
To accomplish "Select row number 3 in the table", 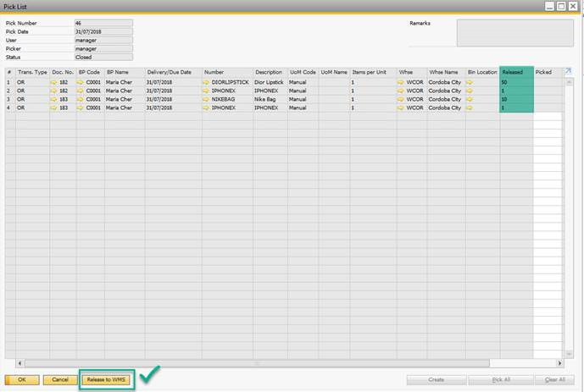I will (x=9, y=99).
